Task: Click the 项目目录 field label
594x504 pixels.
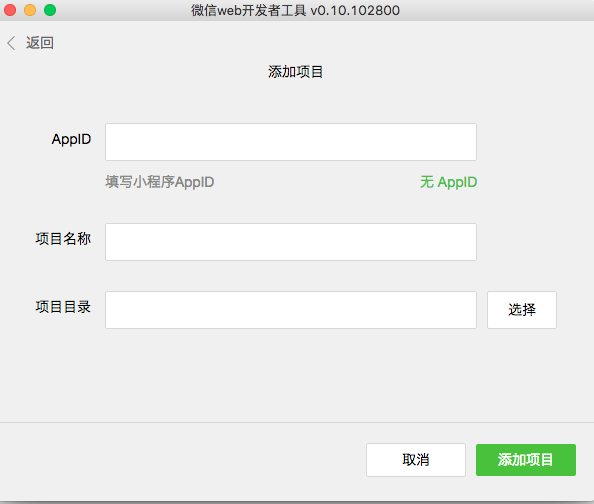Action: (63, 307)
